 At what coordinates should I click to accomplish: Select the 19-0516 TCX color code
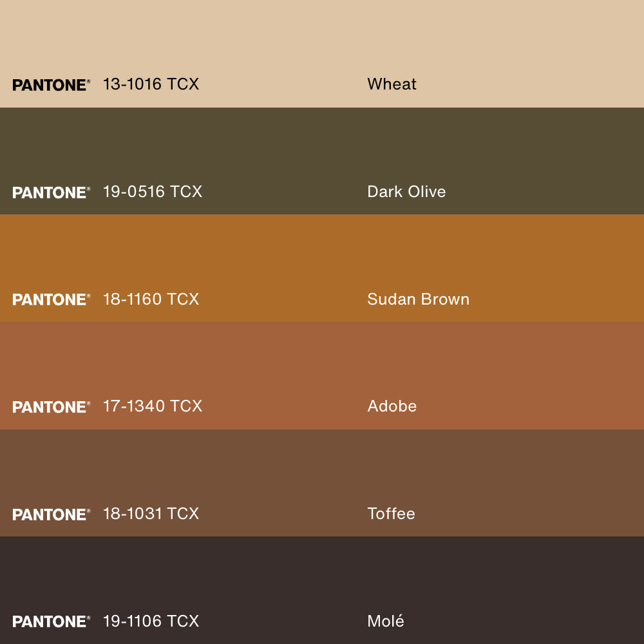pyautogui.click(x=153, y=192)
